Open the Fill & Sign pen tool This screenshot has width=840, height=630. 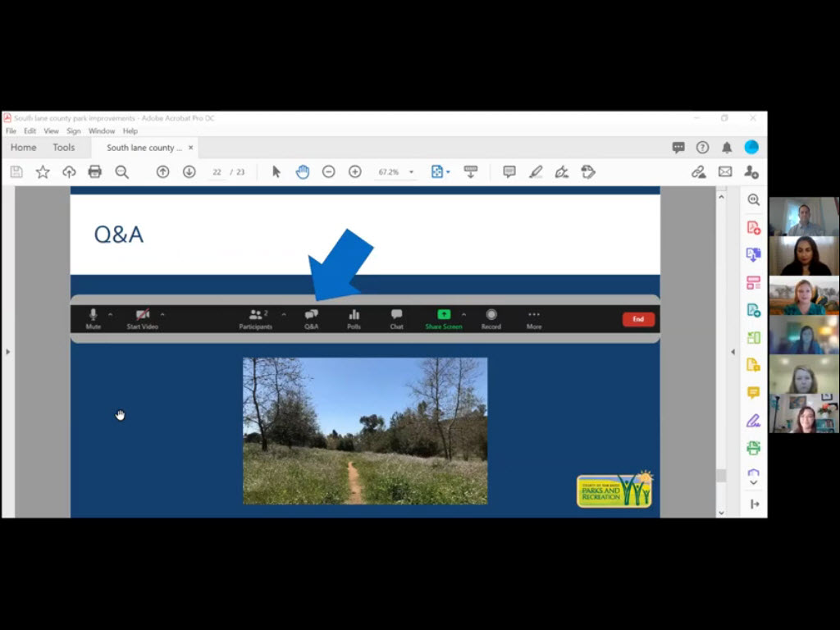point(753,421)
